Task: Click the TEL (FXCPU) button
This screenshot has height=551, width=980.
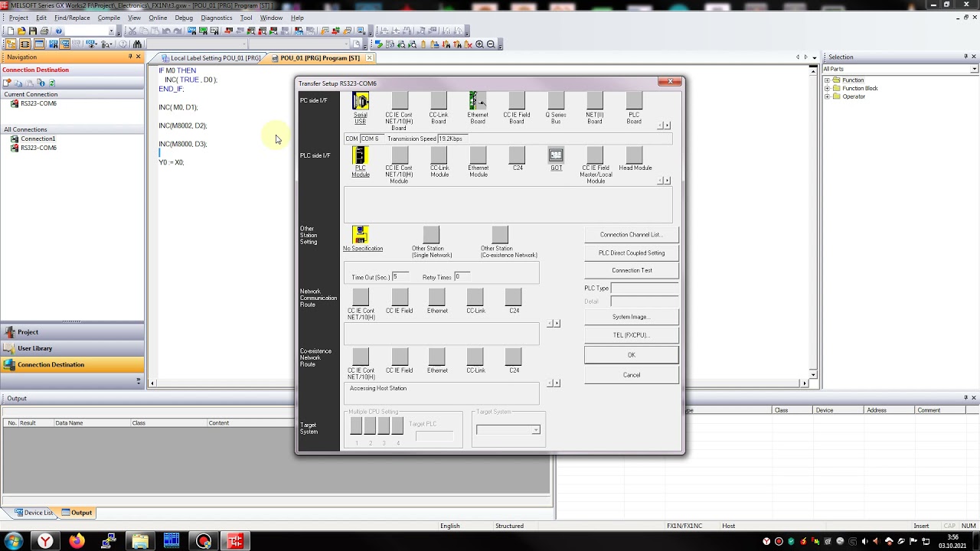Action: coord(632,335)
